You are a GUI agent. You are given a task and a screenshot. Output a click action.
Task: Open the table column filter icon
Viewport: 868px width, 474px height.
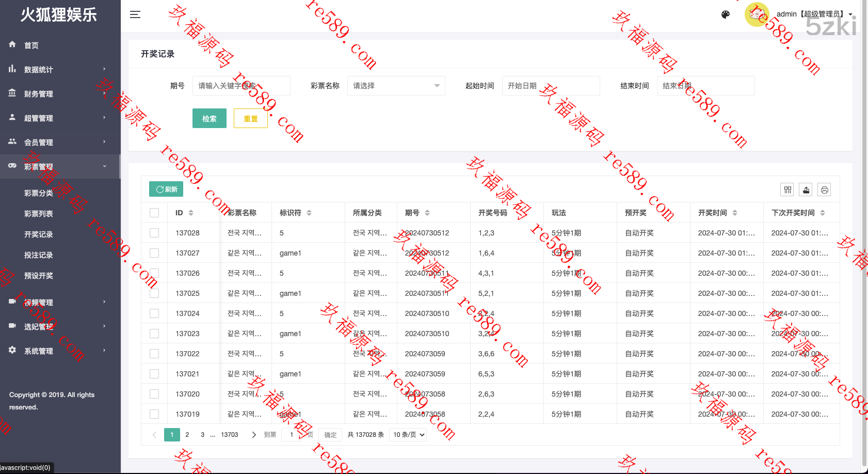point(787,189)
